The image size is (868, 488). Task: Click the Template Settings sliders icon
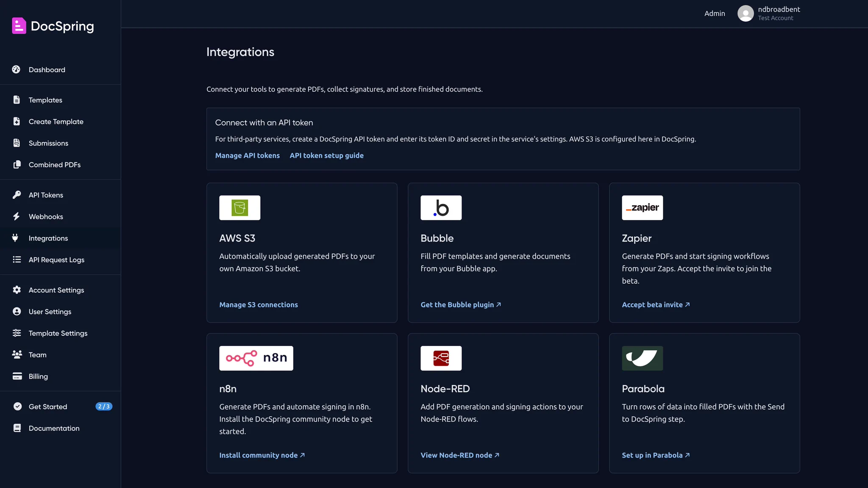tap(17, 333)
